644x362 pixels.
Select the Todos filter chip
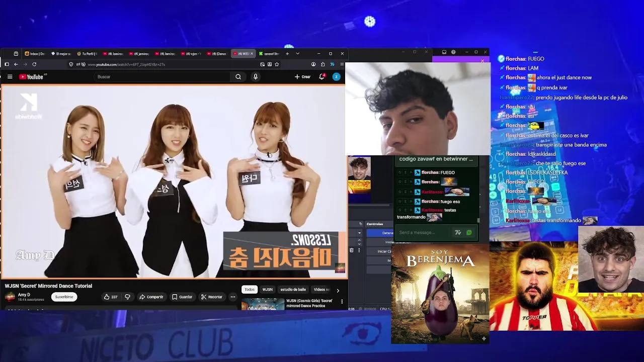point(250,290)
